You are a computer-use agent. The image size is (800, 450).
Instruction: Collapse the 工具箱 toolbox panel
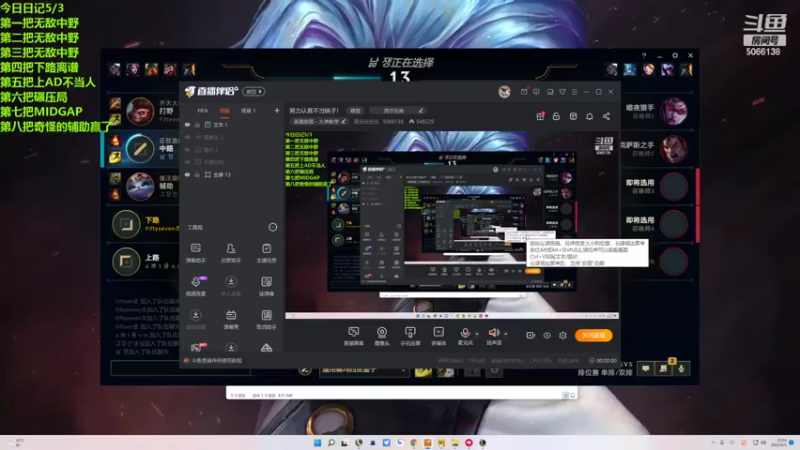point(272,227)
